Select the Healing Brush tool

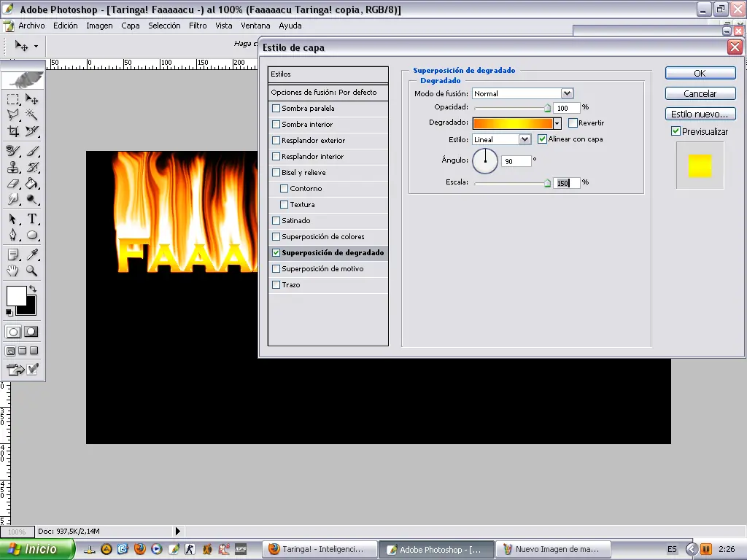pos(13,151)
